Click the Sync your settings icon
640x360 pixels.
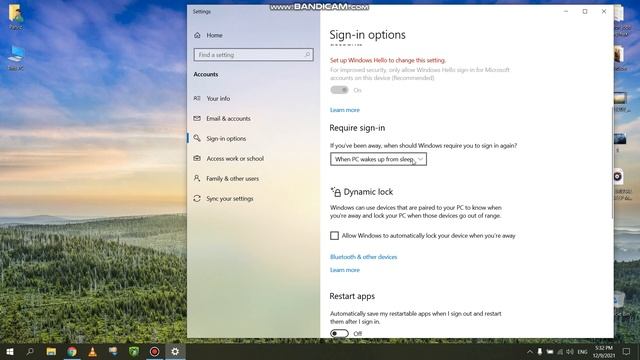(x=197, y=198)
